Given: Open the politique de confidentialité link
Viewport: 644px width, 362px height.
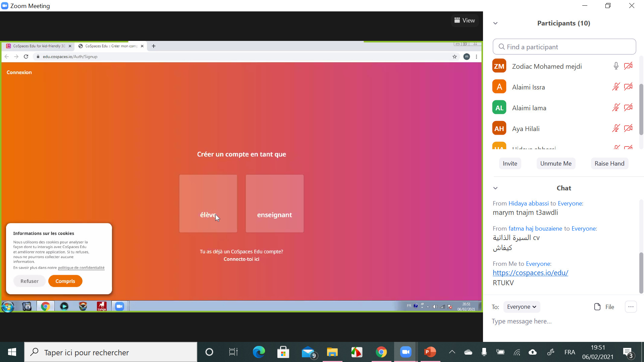Looking at the screenshot, I should click(81, 268).
